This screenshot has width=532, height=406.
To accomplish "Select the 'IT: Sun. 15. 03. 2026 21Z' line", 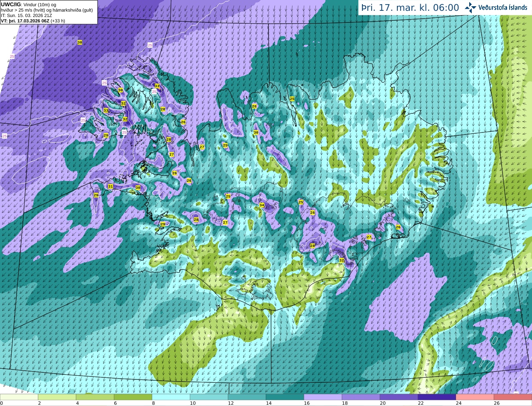I will (x=27, y=15).
